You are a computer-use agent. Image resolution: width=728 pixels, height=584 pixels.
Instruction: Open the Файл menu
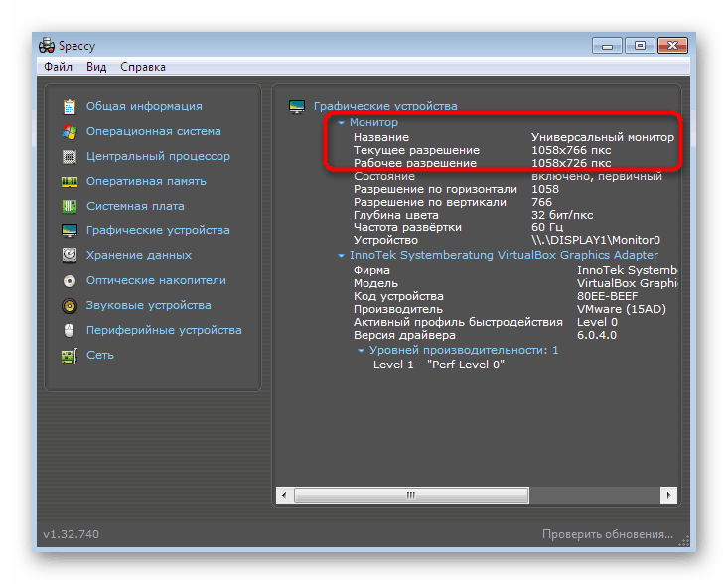click(58, 67)
